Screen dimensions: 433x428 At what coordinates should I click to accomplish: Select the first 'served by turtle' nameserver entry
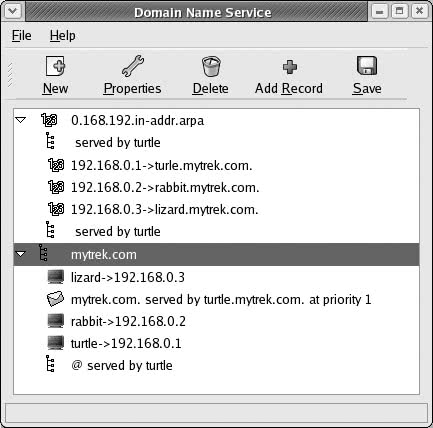(118, 143)
